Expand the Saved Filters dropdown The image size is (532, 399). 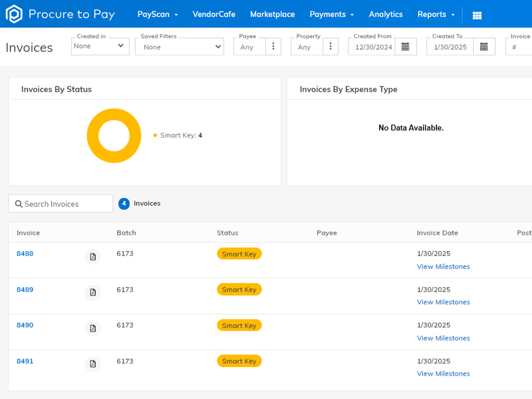[179, 47]
